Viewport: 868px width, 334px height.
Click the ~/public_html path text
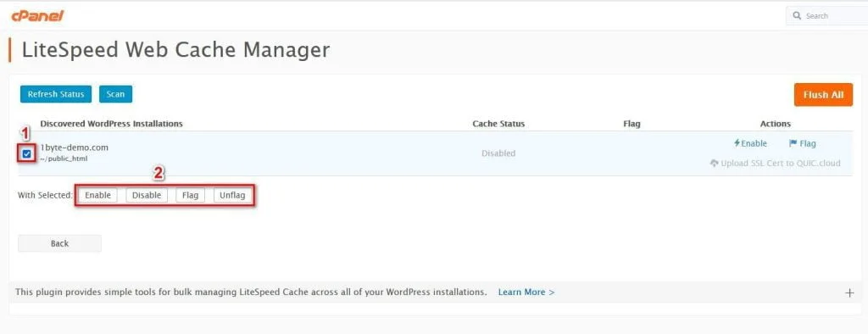click(64, 159)
